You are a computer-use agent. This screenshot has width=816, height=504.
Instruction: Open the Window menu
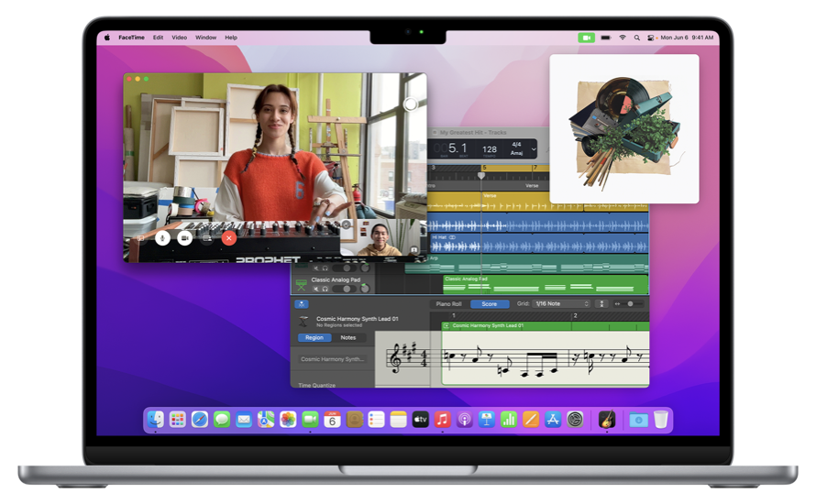tap(206, 38)
